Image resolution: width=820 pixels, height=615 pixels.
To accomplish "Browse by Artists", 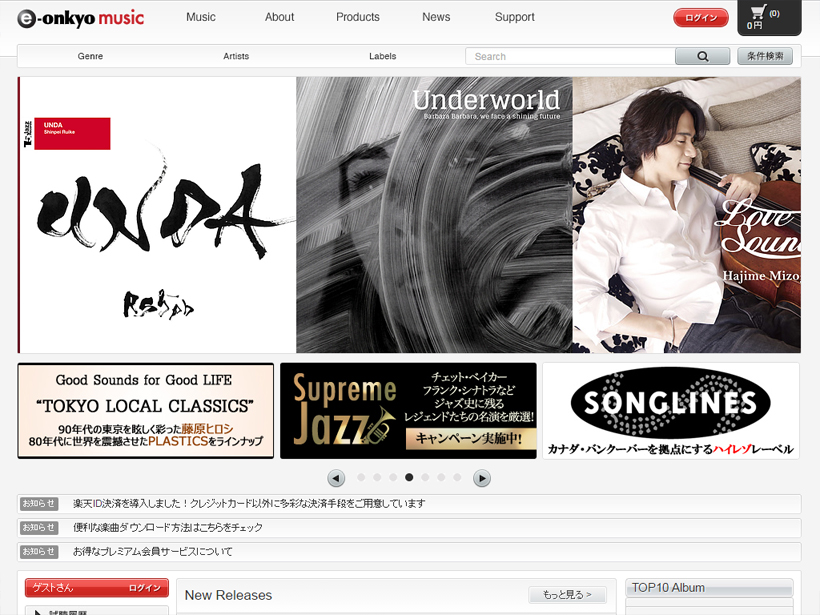I will pos(236,56).
